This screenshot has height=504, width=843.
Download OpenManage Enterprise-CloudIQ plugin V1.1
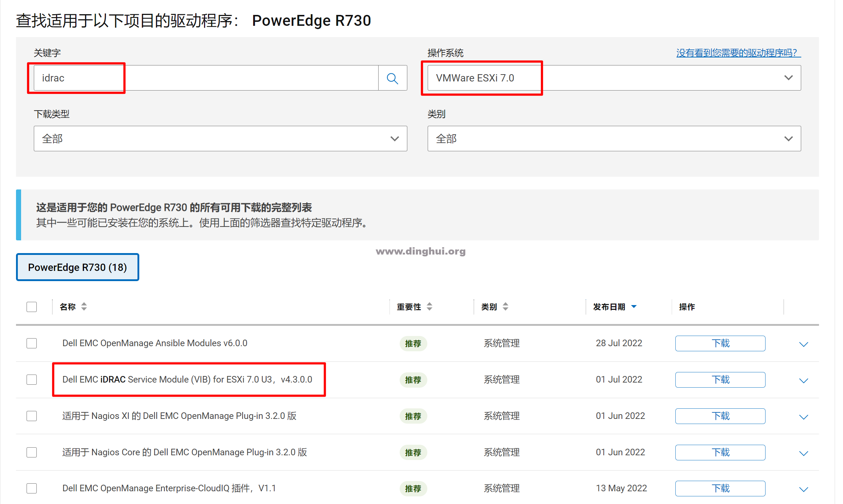coord(720,488)
